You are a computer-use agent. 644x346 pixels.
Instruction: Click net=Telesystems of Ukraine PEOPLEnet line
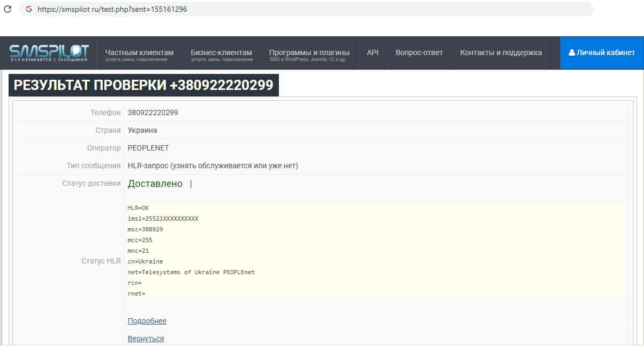(x=191, y=272)
